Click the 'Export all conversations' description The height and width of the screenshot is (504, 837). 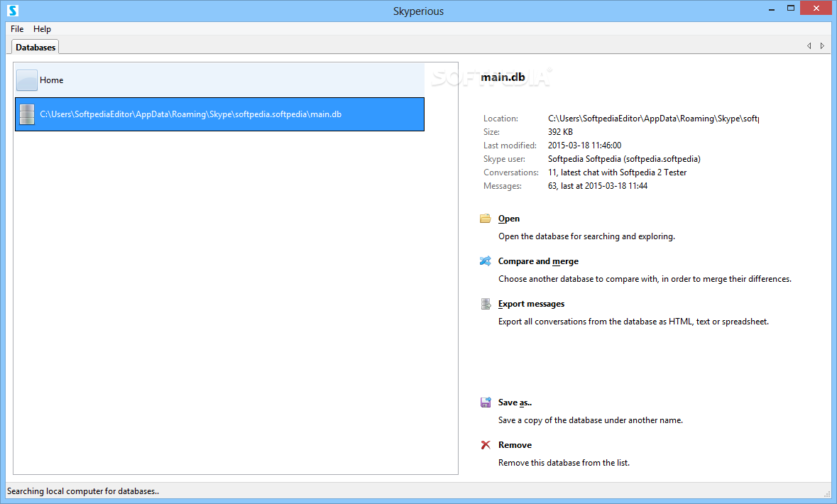[634, 322]
